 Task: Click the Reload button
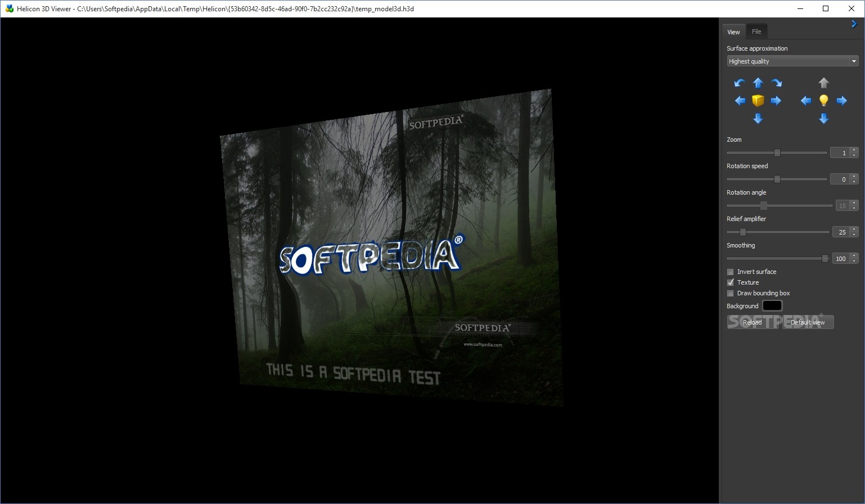752,322
